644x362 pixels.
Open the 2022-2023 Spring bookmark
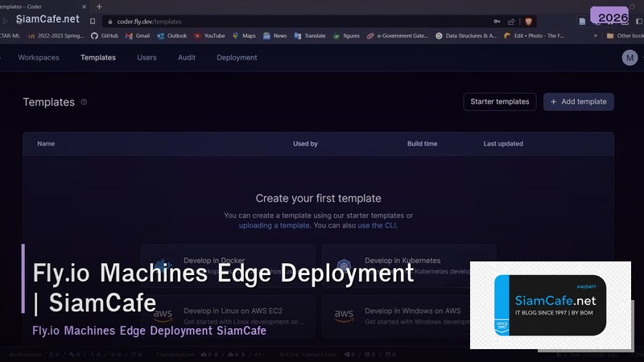[56, 35]
